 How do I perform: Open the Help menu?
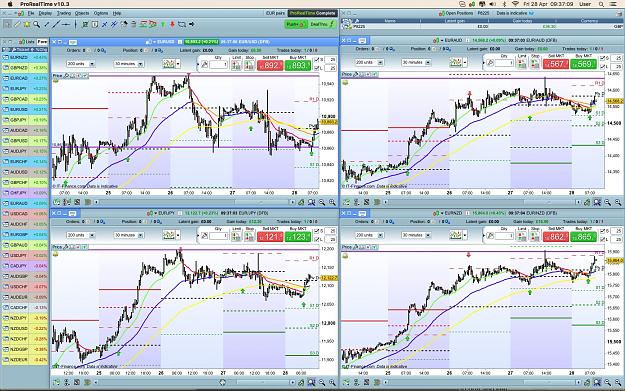(116, 14)
